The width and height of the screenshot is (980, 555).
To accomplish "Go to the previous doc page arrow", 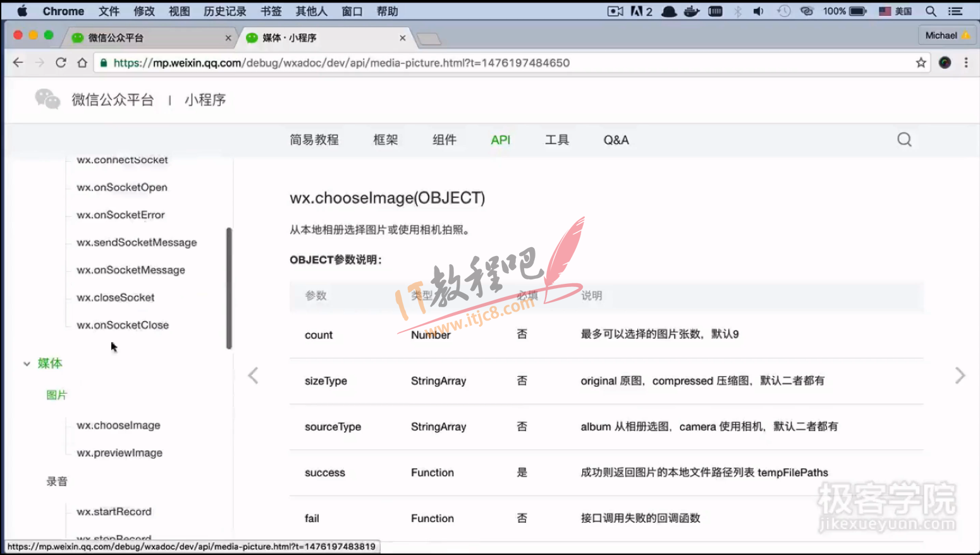I will 253,375.
